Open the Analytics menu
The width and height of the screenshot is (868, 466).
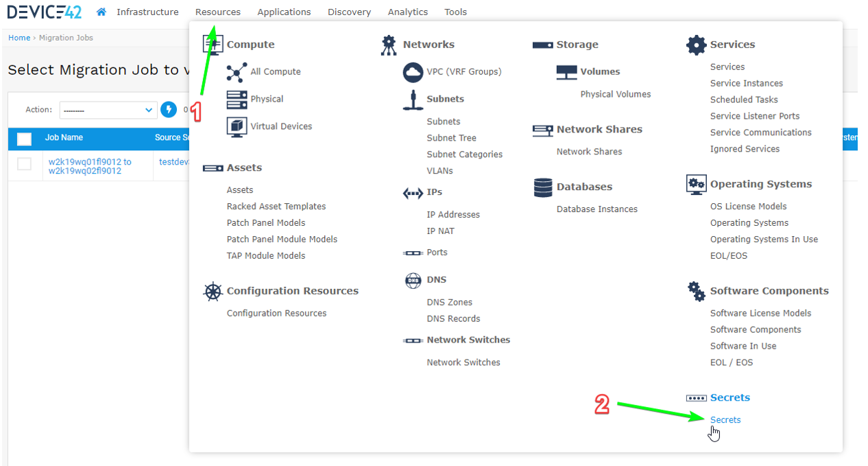407,12
